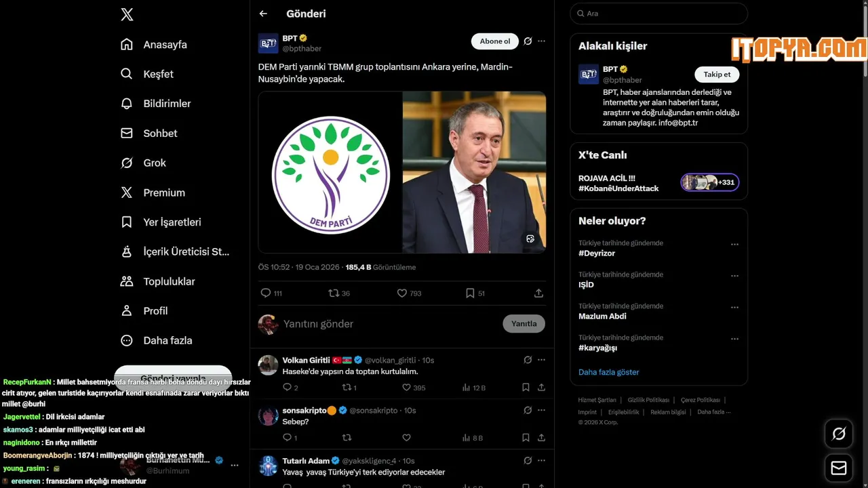The width and height of the screenshot is (868, 488).
Task: Open three-dot menu on BPT post
Action: click(x=541, y=41)
